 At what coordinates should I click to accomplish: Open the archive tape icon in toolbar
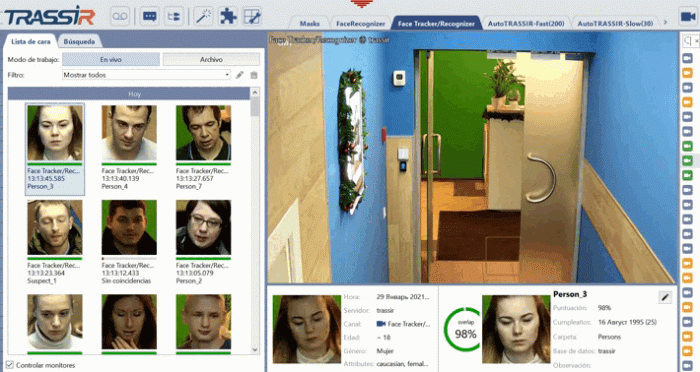tap(120, 17)
